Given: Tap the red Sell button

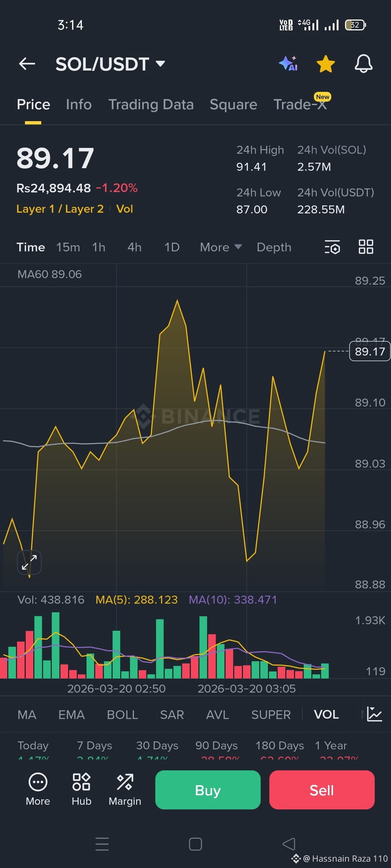Looking at the screenshot, I should pyautogui.click(x=322, y=790).
